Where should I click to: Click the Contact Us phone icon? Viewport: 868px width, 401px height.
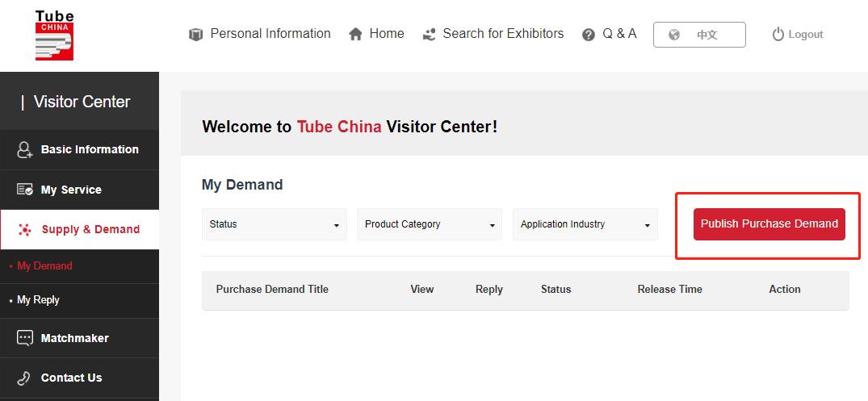click(23, 378)
